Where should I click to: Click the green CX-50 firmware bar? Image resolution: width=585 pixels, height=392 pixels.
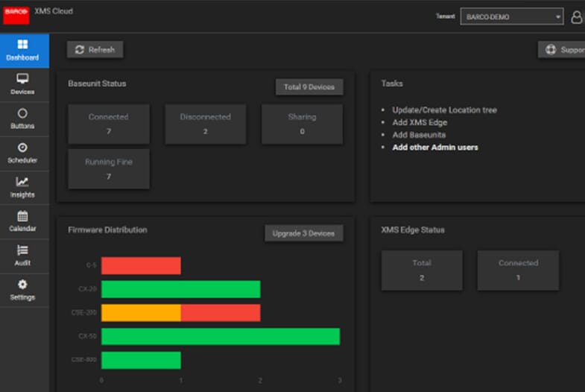220,336
